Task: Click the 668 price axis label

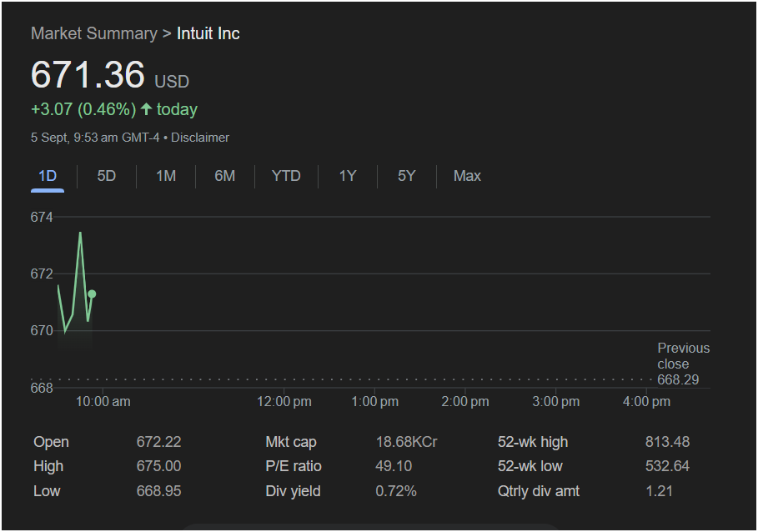Action: (42, 388)
